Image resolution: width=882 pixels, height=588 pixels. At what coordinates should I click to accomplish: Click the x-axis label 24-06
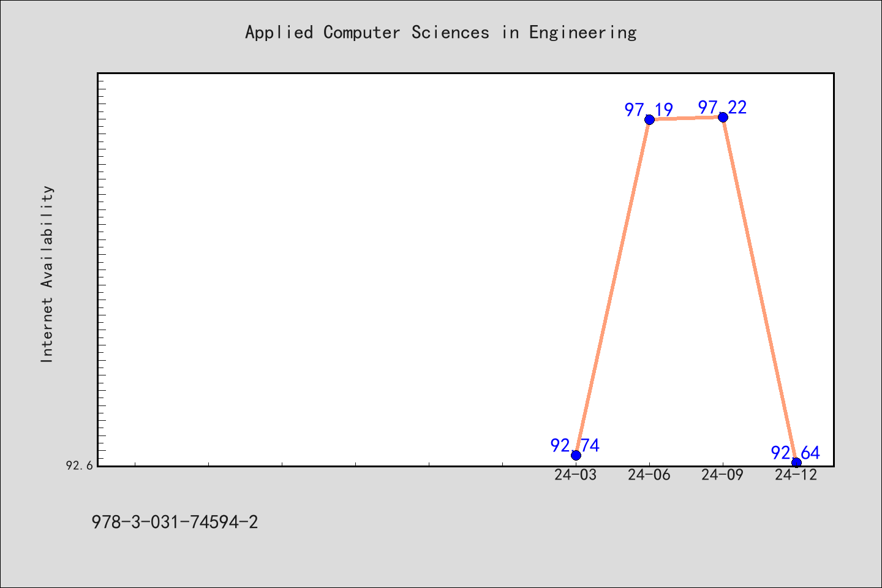click(x=649, y=475)
